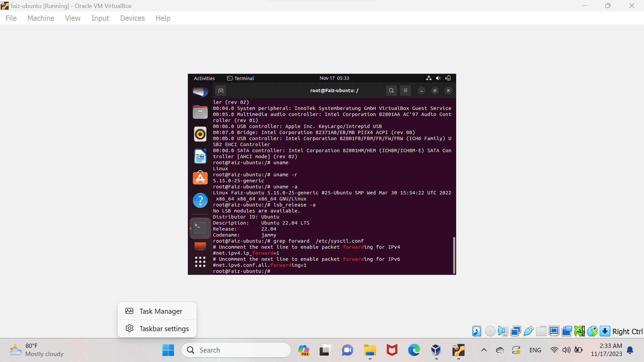Open File Explorer from the taskbar

click(x=370, y=350)
